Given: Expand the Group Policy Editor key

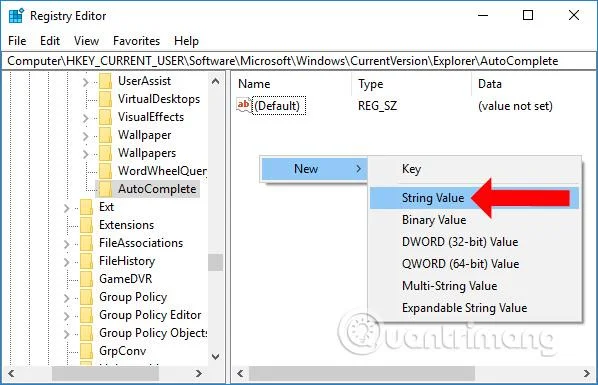Looking at the screenshot, I should point(67,316).
